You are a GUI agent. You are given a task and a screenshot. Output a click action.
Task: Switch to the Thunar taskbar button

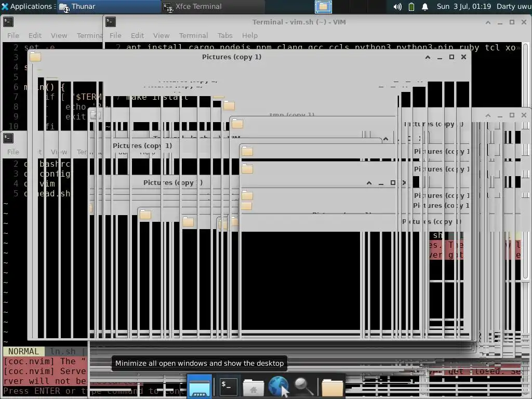(108, 6)
